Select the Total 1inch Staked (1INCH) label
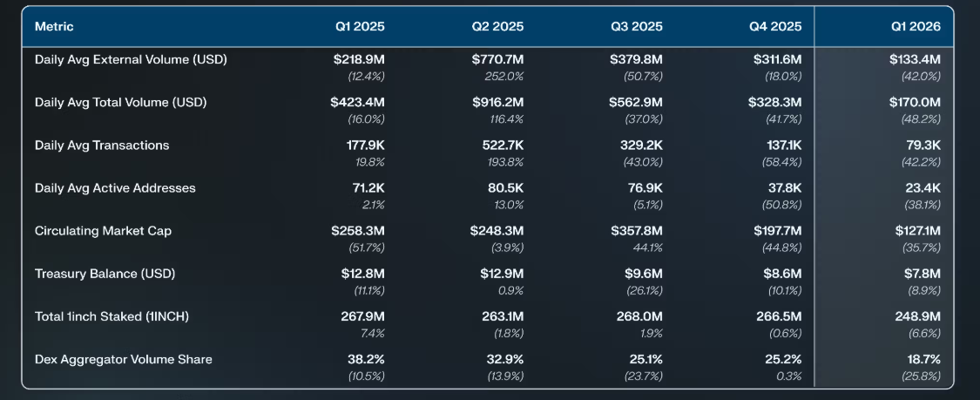 pos(112,316)
